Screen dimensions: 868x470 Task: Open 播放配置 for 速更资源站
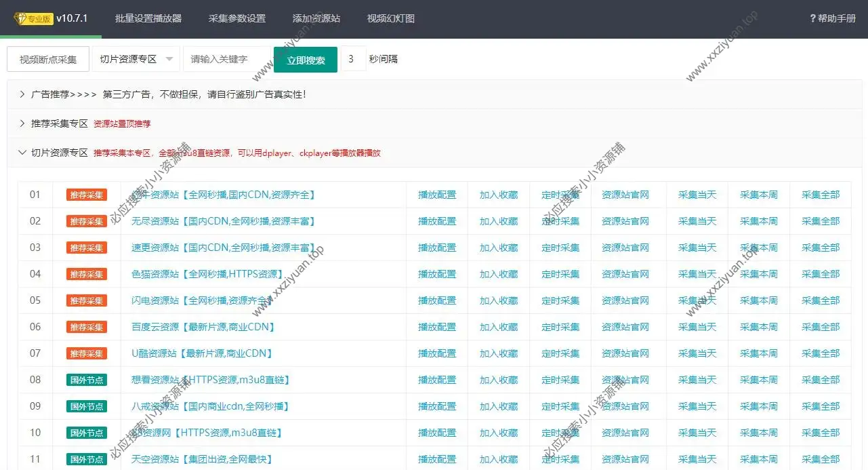(437, 248)
